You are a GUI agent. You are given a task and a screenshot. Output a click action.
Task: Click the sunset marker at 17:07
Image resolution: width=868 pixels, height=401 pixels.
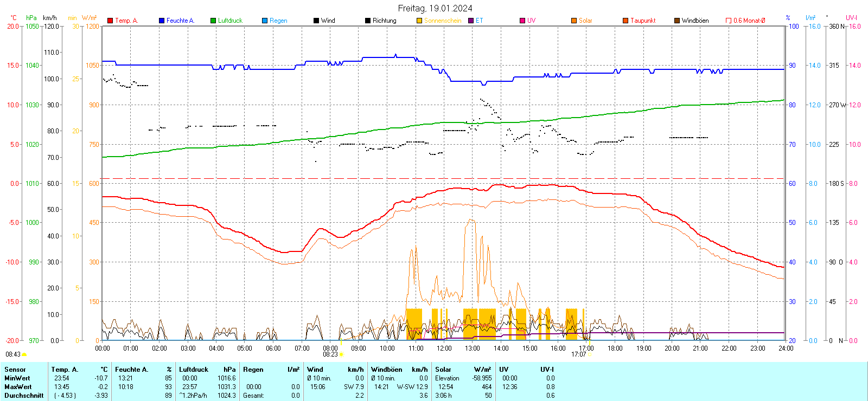[x=589, y=354]
